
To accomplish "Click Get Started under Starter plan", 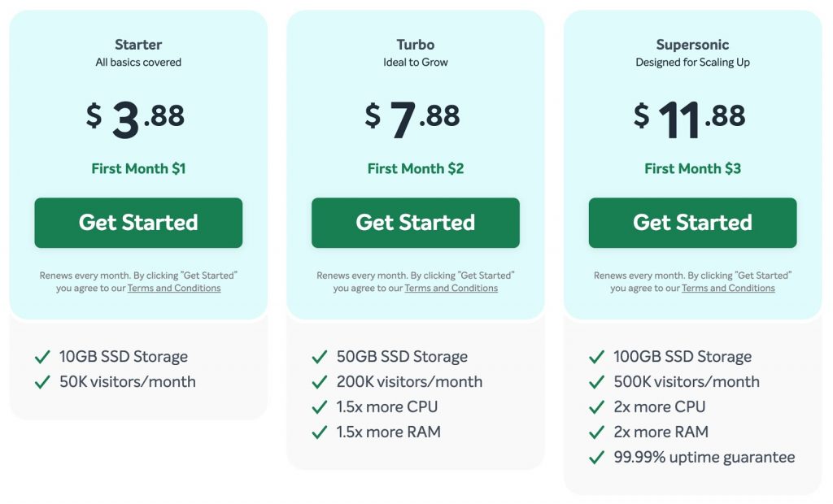I will [138, 223].
